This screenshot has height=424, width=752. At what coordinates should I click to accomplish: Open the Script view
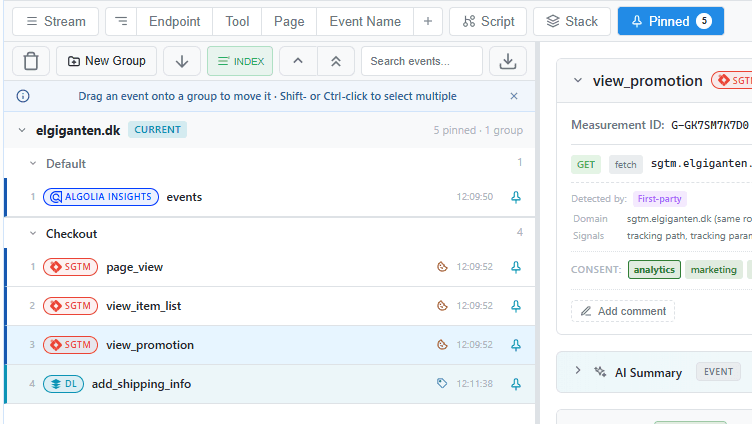click(x=488, y=22)
